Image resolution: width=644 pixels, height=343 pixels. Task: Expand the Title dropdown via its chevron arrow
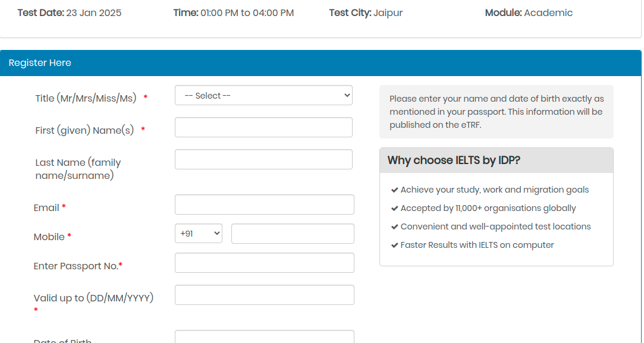346,95
